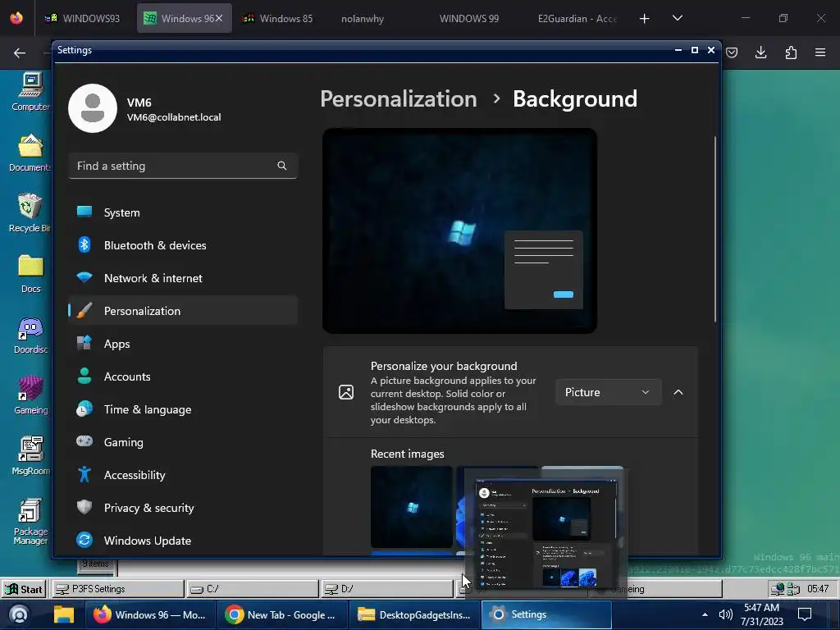Open Privacy & security settings
This screenshot has height=630, width=840.
coord(183,508)
